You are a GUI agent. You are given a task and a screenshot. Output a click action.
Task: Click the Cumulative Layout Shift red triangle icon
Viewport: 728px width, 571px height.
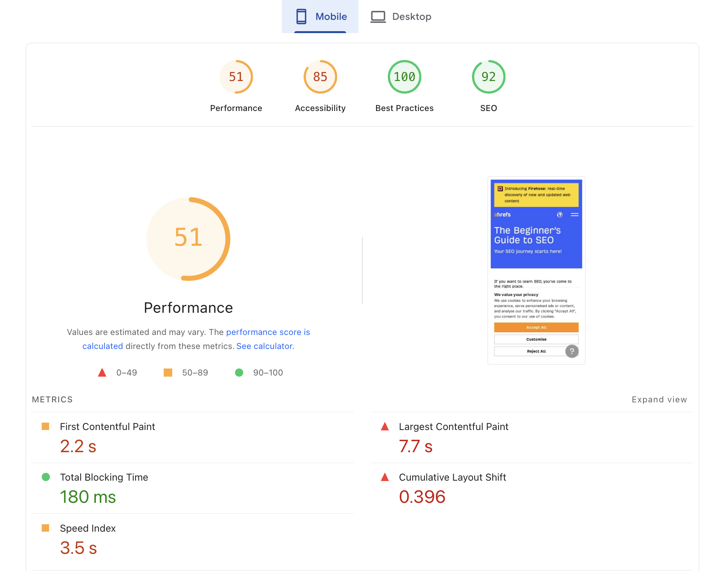click(385, 477)
